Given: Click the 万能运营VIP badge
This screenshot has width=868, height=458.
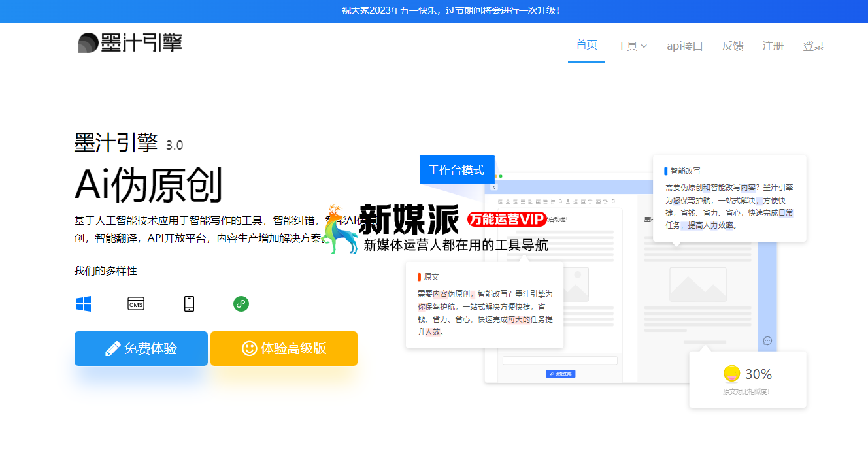Looking at the screenshot, I should coord(507,219).
